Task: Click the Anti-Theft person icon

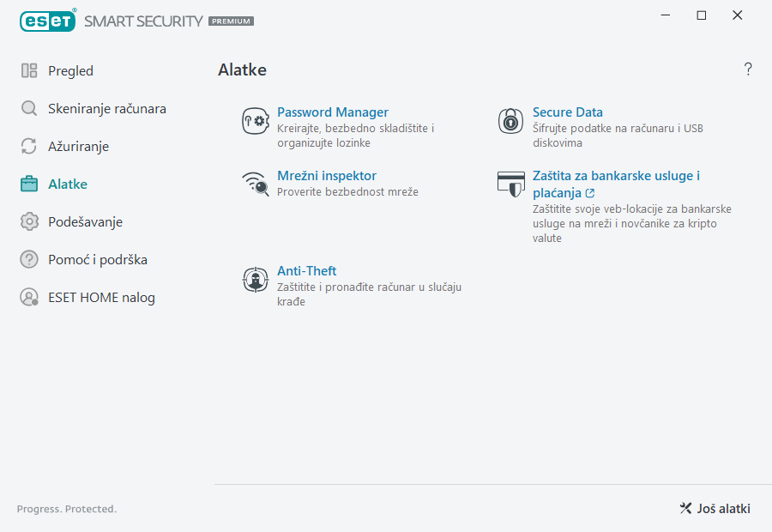Action: coord(255,279)
